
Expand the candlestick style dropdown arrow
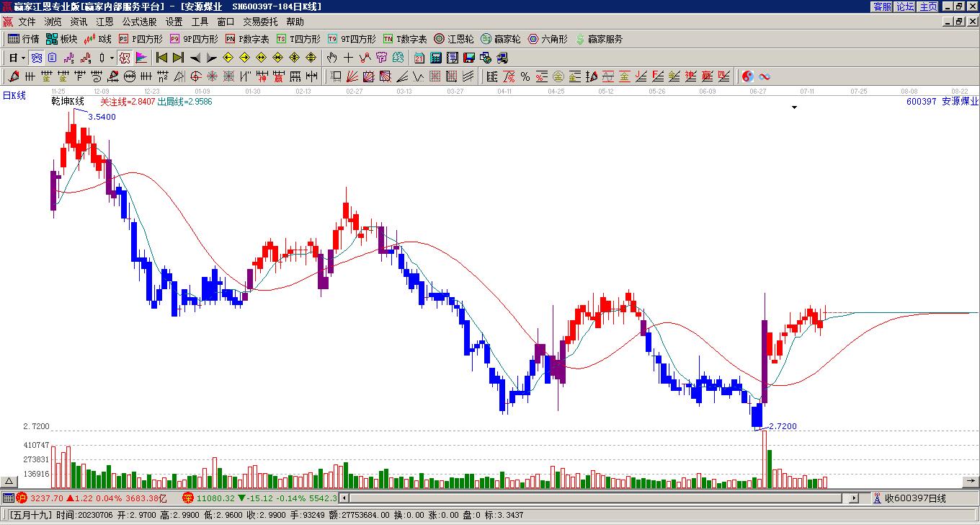point(112,58)
